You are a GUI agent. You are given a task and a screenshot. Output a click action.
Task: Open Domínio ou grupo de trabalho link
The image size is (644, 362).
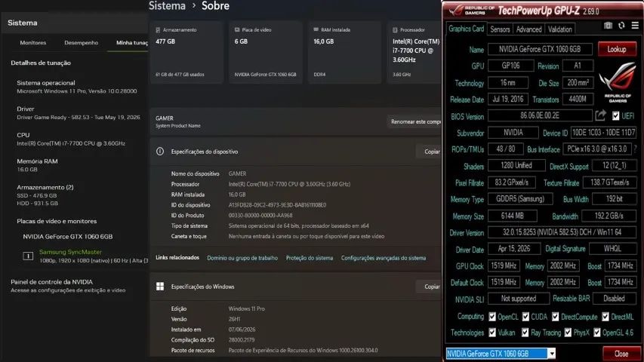point(242,258)
